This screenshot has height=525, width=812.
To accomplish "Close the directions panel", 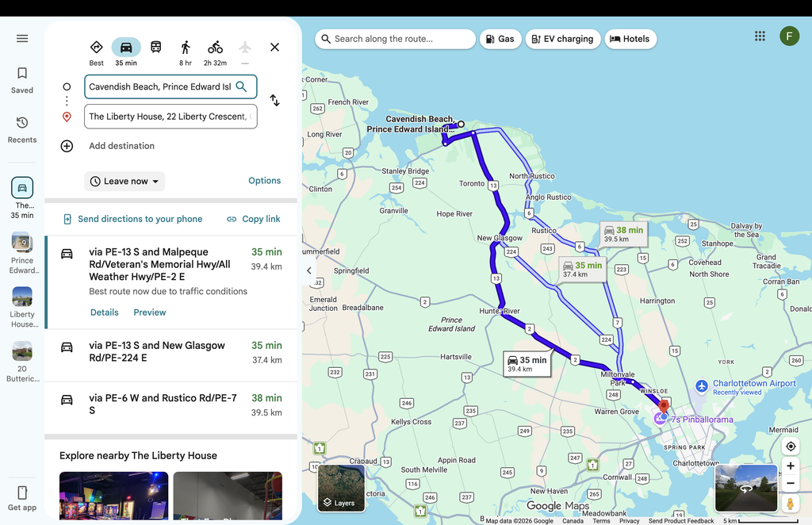I will click(275, 47).
